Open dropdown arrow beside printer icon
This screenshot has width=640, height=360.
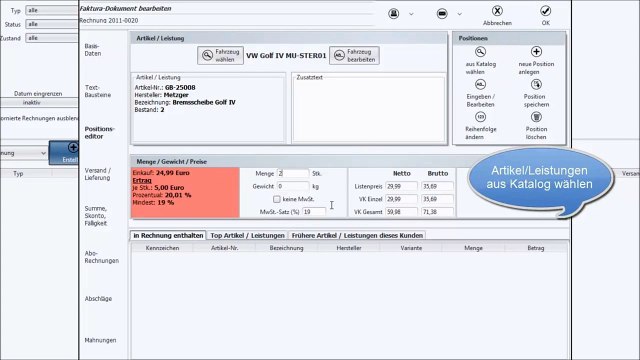(411, 14)
